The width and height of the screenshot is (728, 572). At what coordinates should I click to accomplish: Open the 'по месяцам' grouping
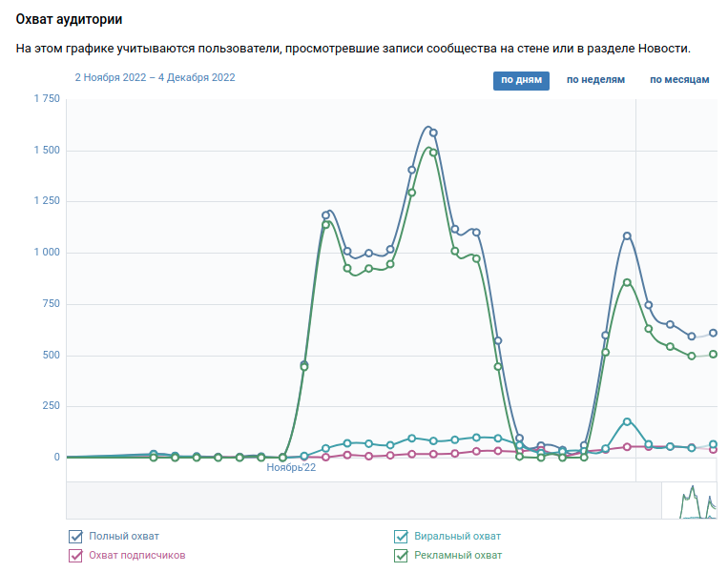pos(679,80)
